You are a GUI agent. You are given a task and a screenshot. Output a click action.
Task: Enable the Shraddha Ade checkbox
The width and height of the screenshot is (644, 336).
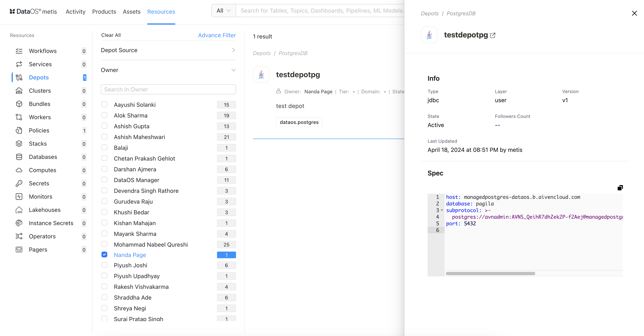105,297
